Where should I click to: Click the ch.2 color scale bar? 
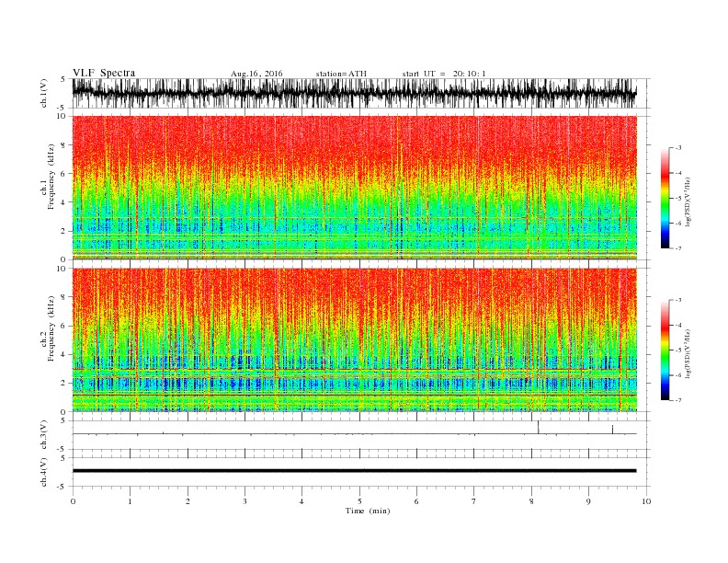click(665, 350)
